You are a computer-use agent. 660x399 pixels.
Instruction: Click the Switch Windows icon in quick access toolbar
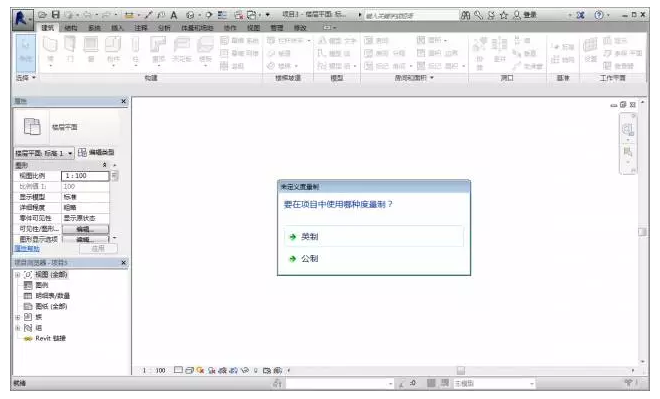pyautogui.click(x=252, y=15)
